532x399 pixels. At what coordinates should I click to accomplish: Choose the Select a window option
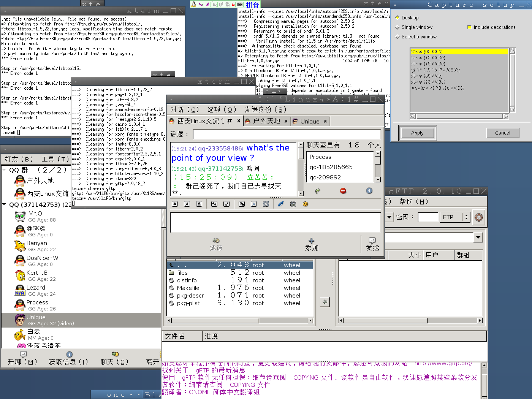(416, 37)
